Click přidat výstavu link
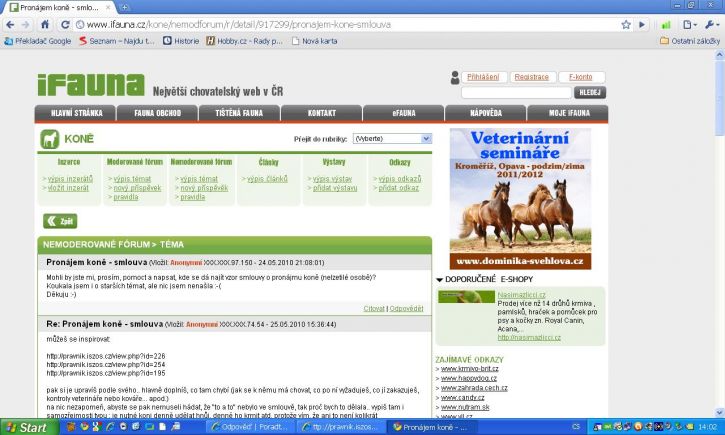Viewport: 725px width, 435px height. tap(335, 188)
